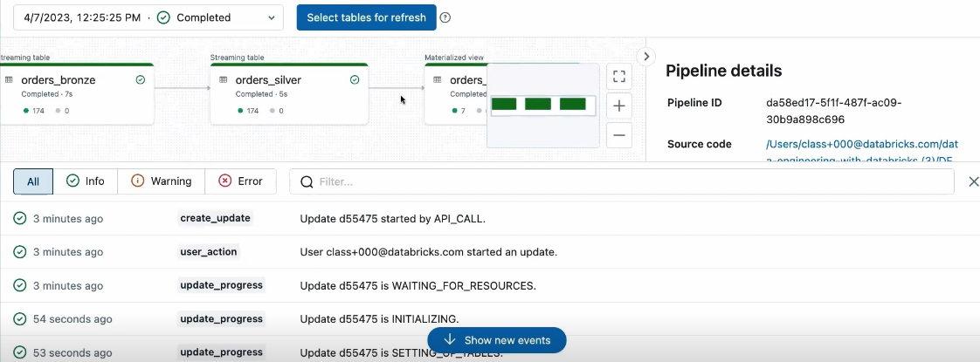Filter events by Info level
This screenshot has height=362, width=980.
[x=85, y=181]
